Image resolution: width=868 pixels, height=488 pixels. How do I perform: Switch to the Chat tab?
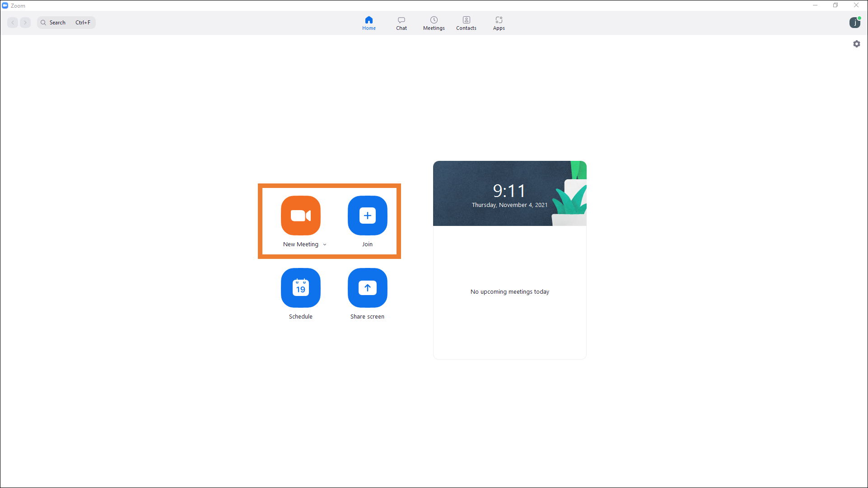tap(401, 23)
